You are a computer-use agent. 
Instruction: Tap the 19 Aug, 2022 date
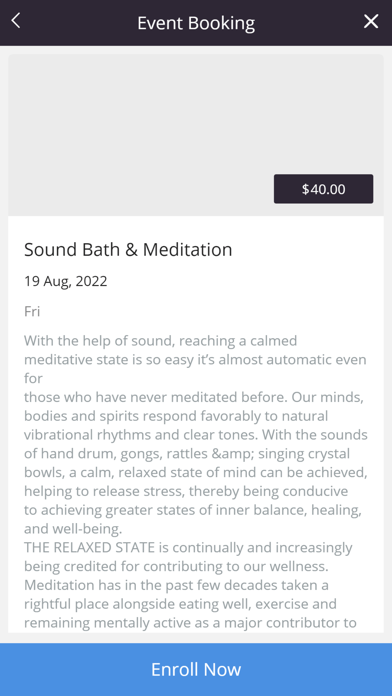(66, 281)
